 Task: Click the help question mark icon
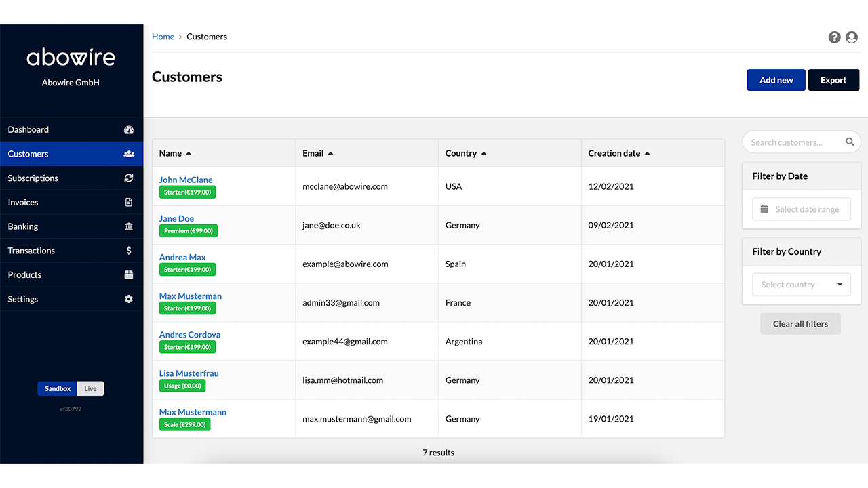coord(834,37)
